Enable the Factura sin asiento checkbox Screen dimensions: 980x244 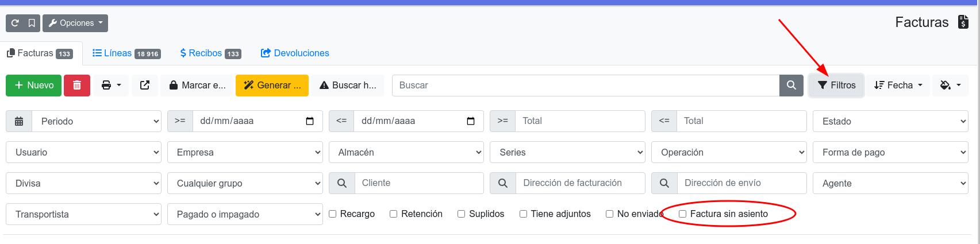pos(683,214)
